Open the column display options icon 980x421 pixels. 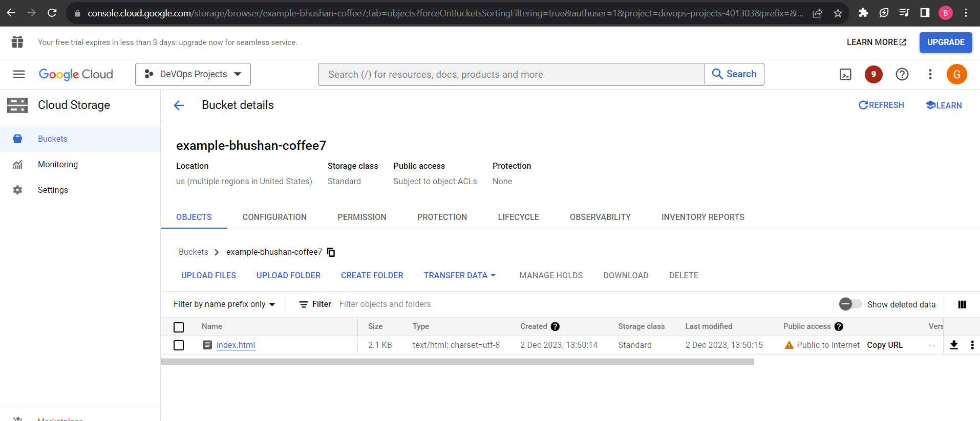coord(962,304)
